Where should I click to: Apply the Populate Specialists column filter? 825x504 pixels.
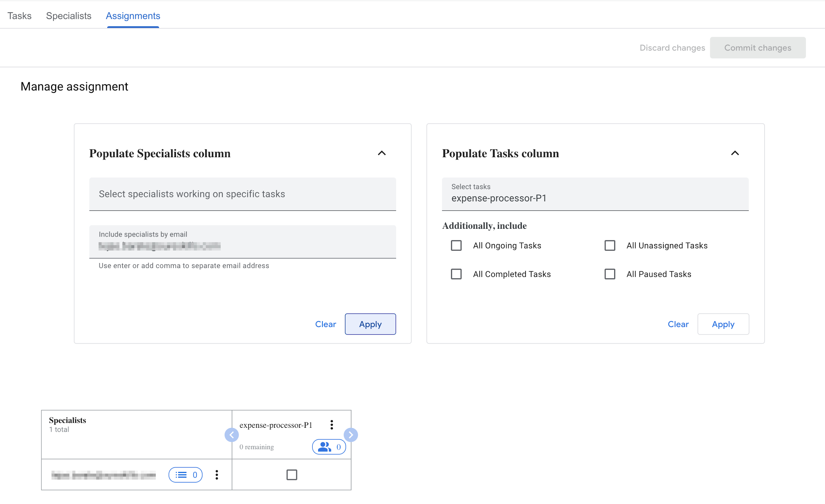click(x=370, y=323)
